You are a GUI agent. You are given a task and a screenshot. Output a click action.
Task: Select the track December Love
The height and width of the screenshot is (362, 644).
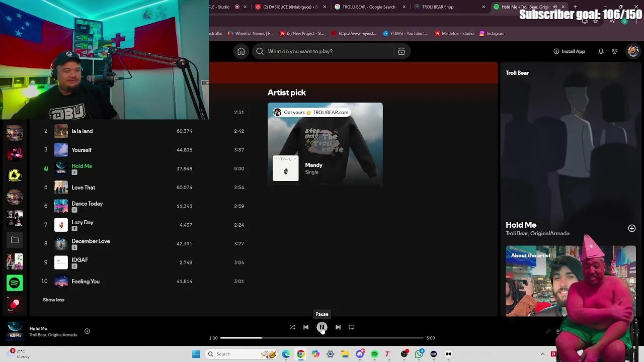pyautogui.click(x=91, y=241)
